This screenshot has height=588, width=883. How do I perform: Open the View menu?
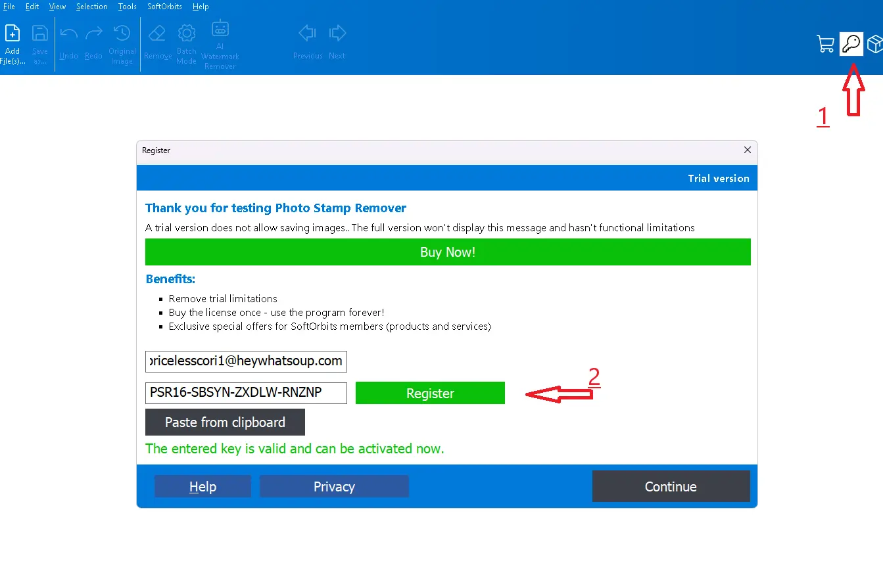(x=58, y=7)
